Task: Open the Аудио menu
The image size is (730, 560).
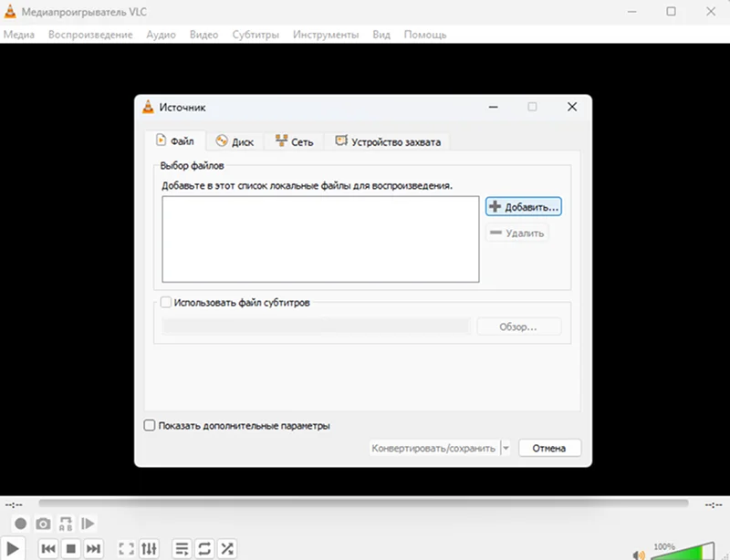Action: [x=162, y=35]
